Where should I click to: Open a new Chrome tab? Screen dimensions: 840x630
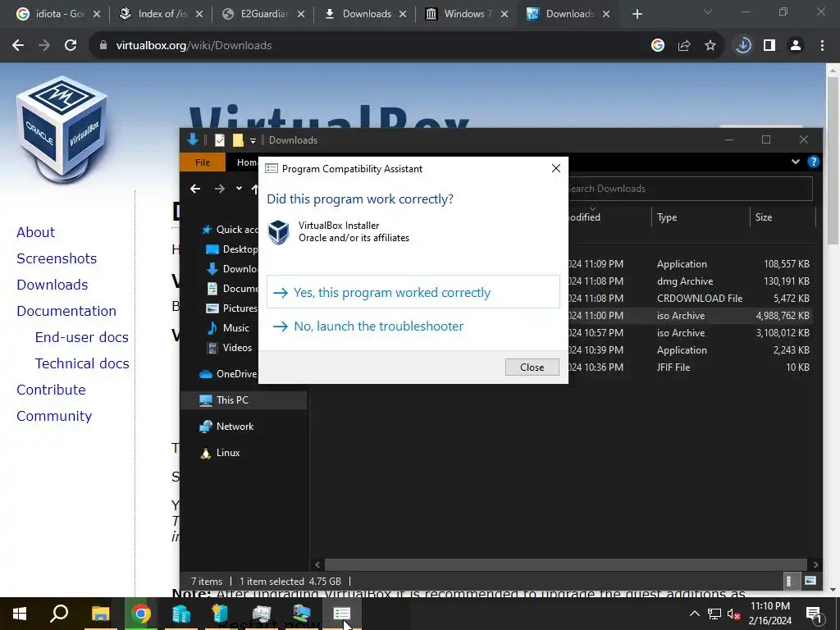click(x=637, y=15)
